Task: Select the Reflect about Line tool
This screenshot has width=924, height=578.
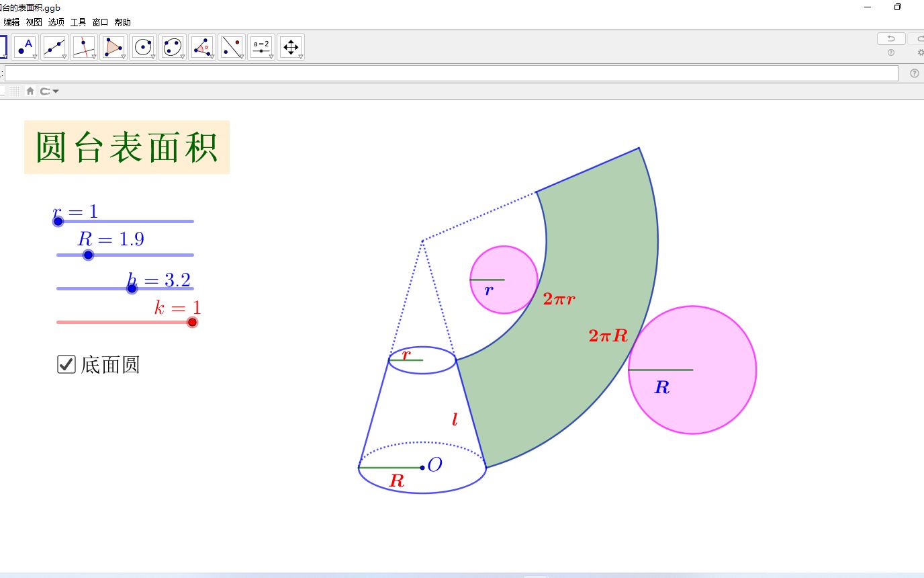Action: coord(232,47)
